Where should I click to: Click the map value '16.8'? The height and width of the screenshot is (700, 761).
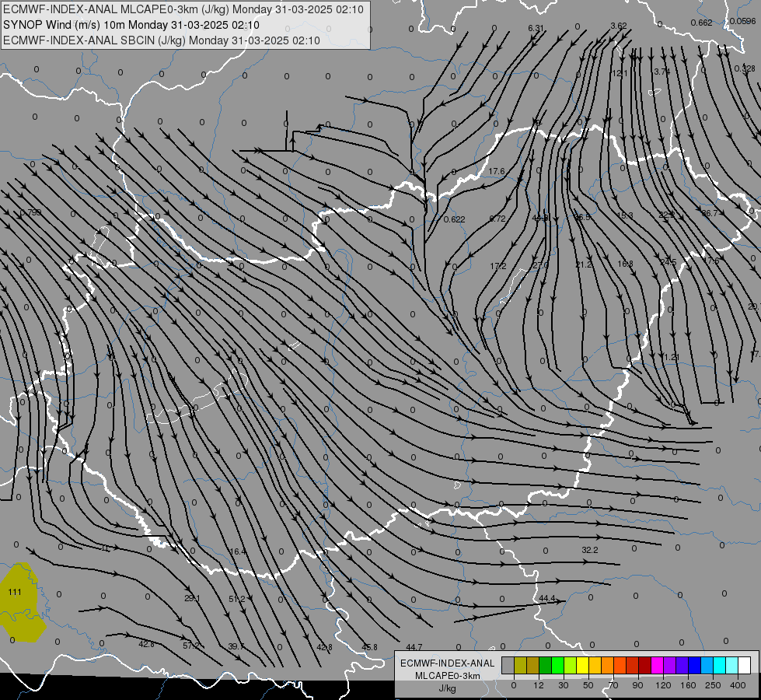pos(625,264)
